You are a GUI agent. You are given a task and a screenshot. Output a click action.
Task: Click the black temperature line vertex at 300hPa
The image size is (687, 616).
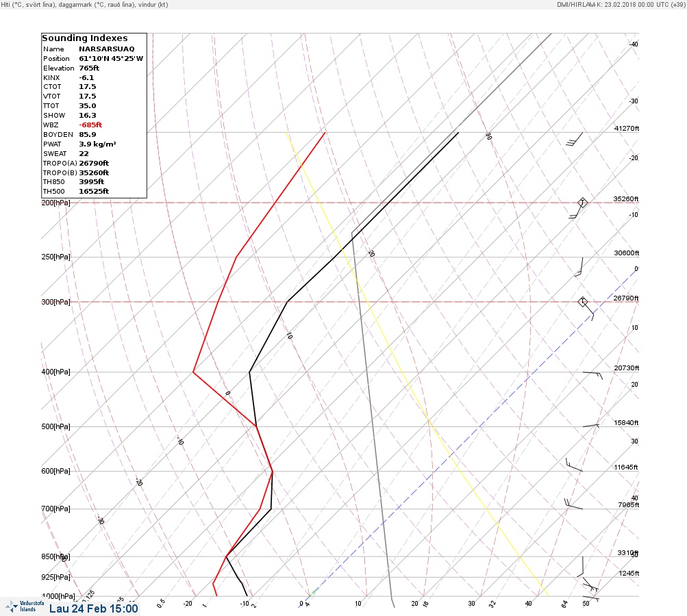(x=287, y=302)
